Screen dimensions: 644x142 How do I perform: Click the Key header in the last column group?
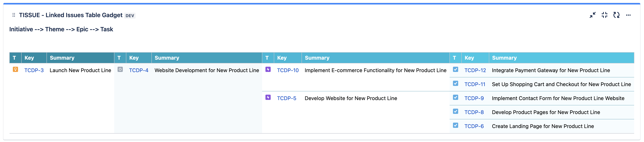(469, 58)
